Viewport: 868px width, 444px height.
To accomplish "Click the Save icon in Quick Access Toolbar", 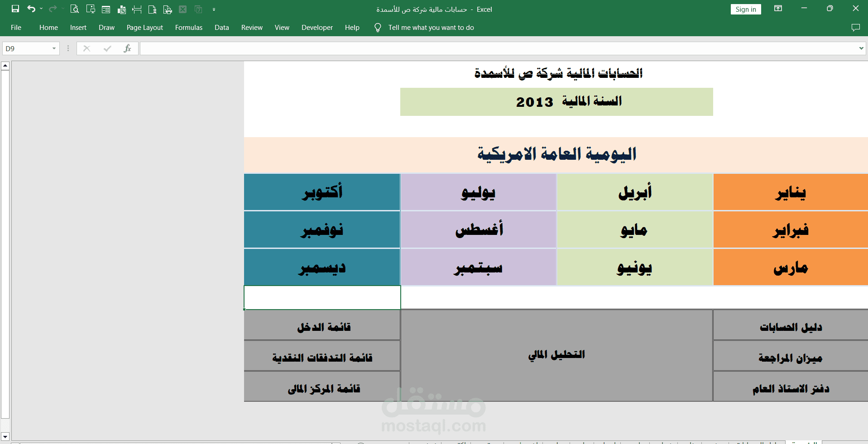I will point(15,9).
